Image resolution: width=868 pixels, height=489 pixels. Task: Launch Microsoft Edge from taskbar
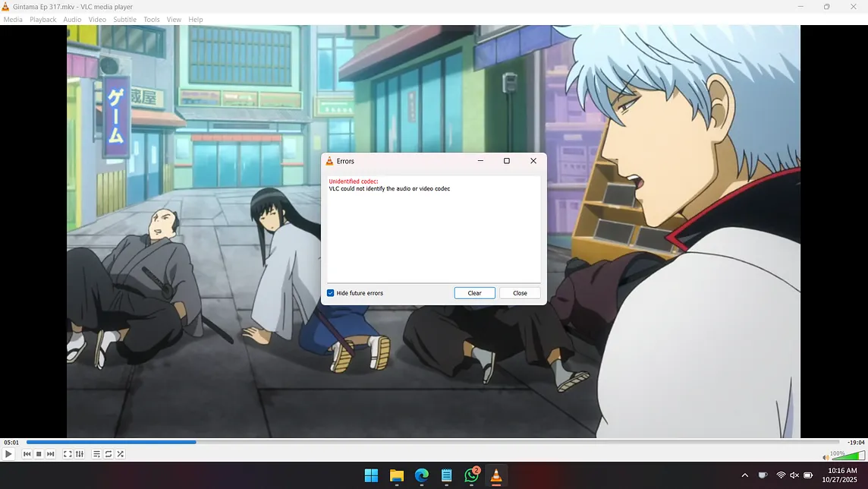tap(422, 475)
